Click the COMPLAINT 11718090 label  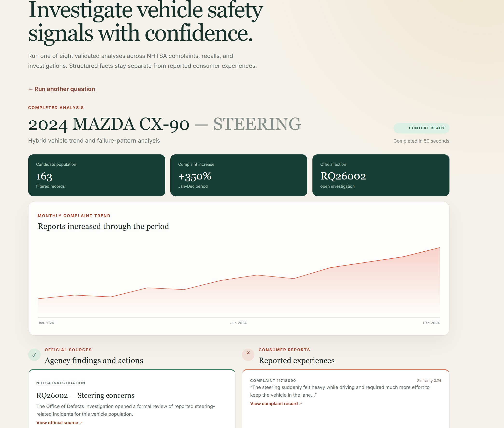[x=273, y=381]
